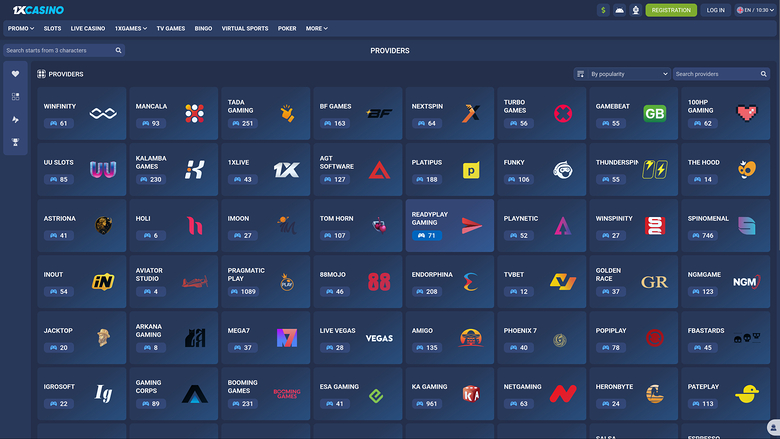Click the PROVIDERS section heading icon
The width and height of the screenshot is (780, 439).
click(41, 74)
